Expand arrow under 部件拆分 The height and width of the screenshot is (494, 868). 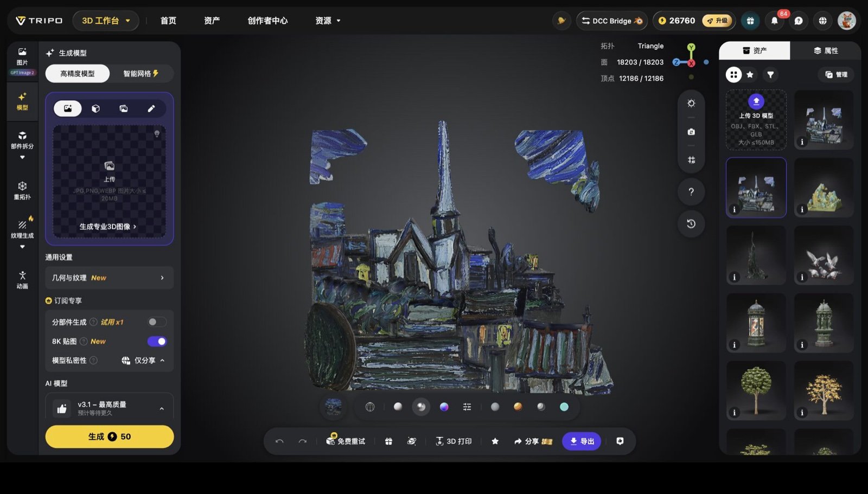(x=22, y=158)
